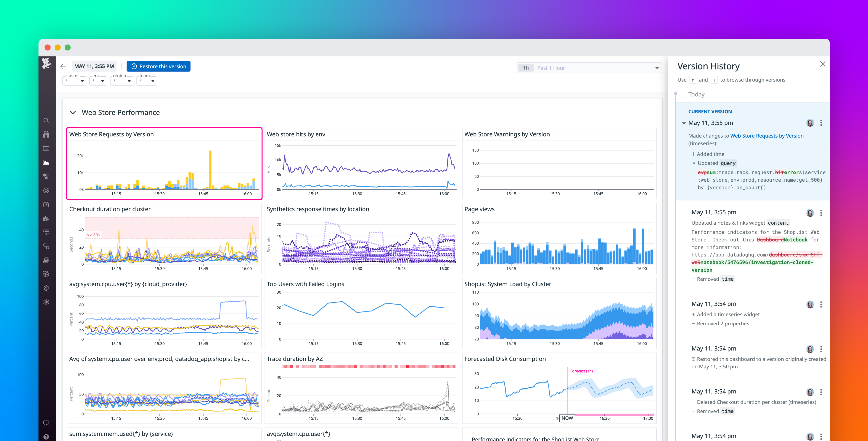The image size is (868, 441).
Task: Open the kebab menu on the current version
Action: pyautogui.click(x=821, y=123)
